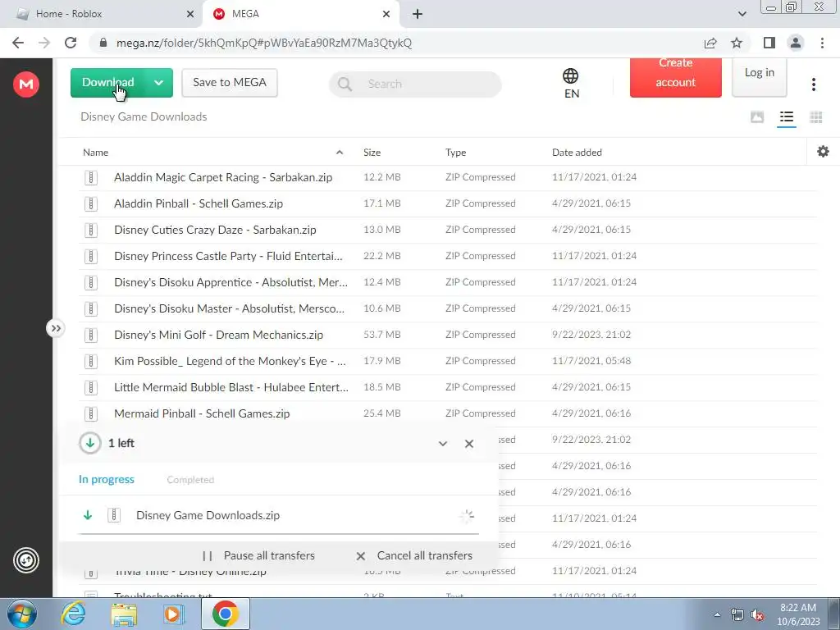The width and height of the screenshot is (840, 630).
Task: Collapse the transfers panel with chevron
Action: tap(442, 444)
